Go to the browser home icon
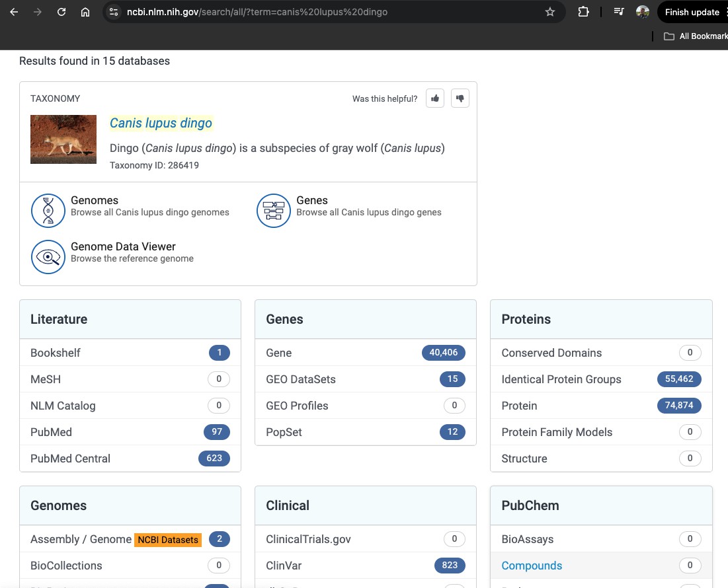Viewport: 728px width, 588px height. coord(85,12)
